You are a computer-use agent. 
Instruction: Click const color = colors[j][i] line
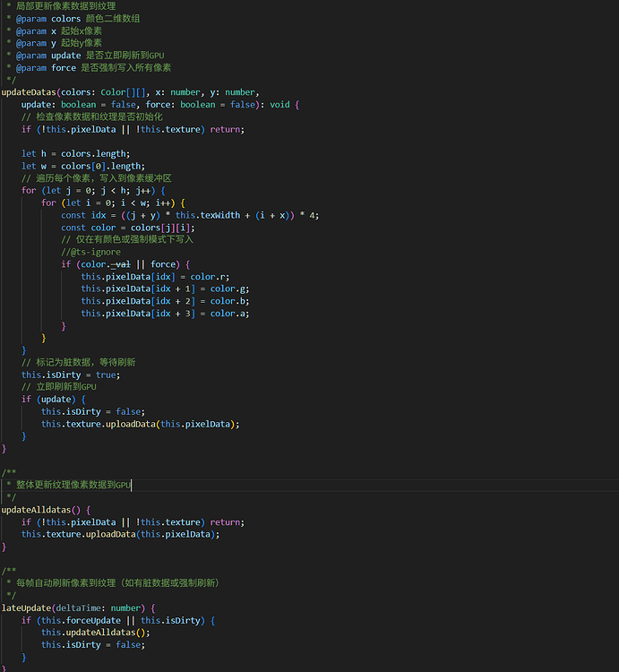128,228
